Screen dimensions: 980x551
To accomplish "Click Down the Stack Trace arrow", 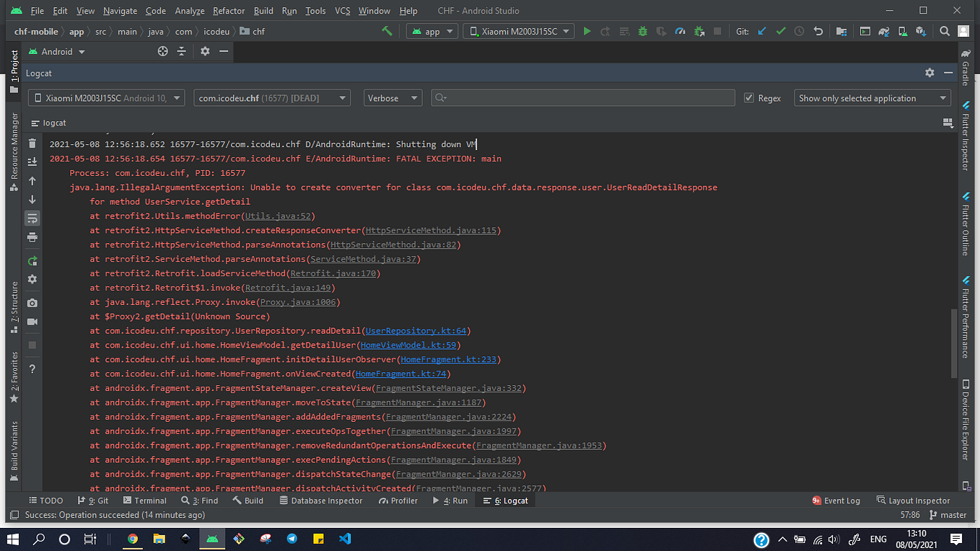I will pos(32,200).
